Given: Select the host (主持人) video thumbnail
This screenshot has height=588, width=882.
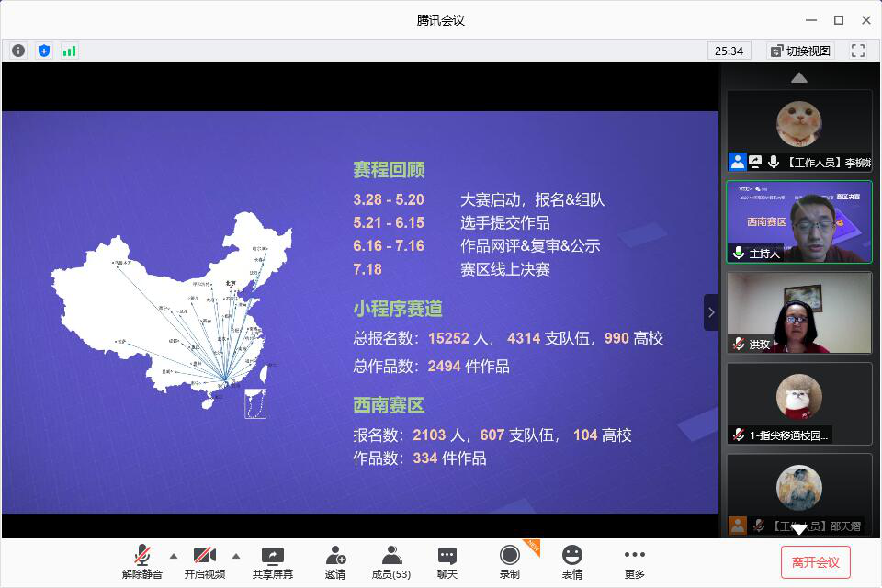Looking at the screenshot, I should click(x=799, y=221).
